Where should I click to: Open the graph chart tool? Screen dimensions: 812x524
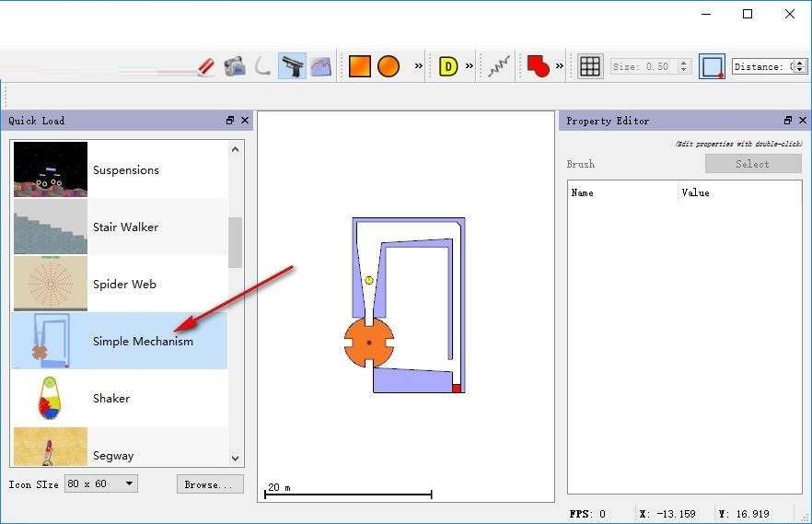[x=321, y=67]
